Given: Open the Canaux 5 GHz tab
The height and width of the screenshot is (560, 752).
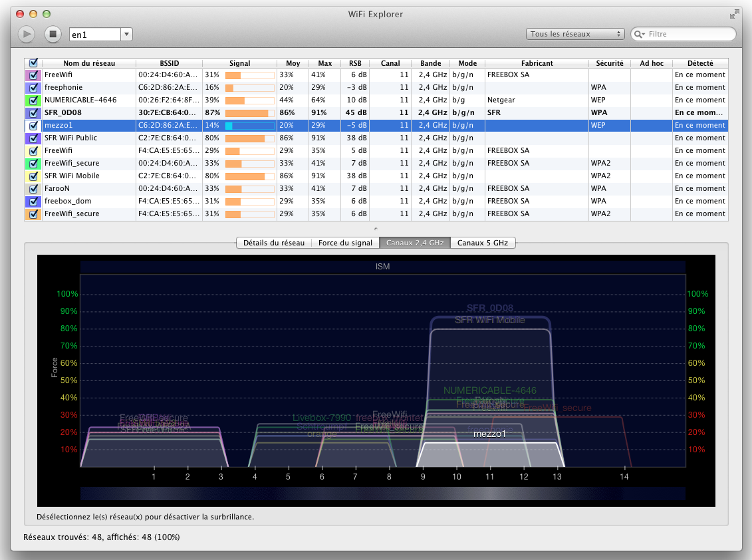Looking at the screenshot, I should coord(483,243).
